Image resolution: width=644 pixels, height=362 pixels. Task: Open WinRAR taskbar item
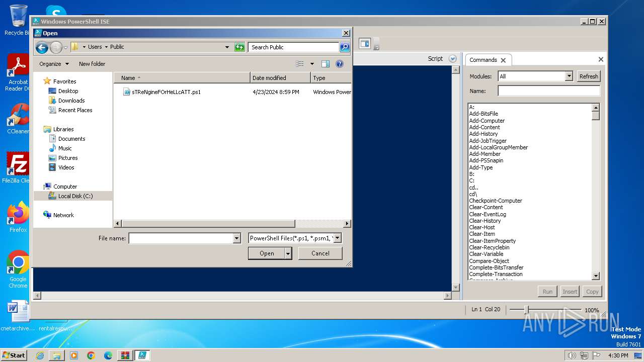(125, 355)
